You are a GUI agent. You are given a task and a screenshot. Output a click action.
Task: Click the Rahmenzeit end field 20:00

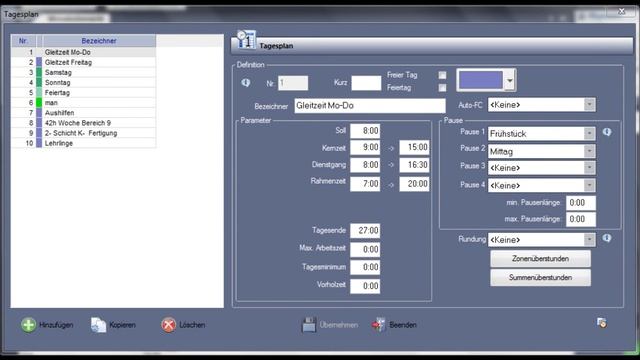pyautogui.click(x=414, y=184)
